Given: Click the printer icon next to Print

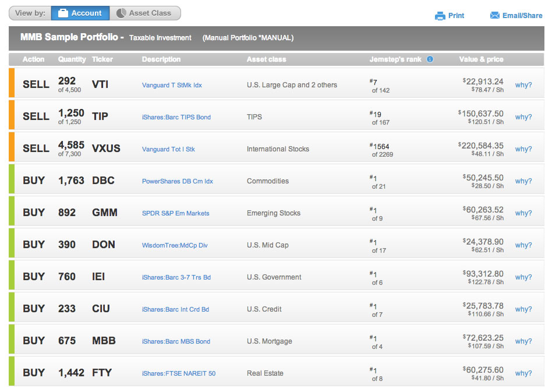Looking at the screenshot, I should pos(440,16).
